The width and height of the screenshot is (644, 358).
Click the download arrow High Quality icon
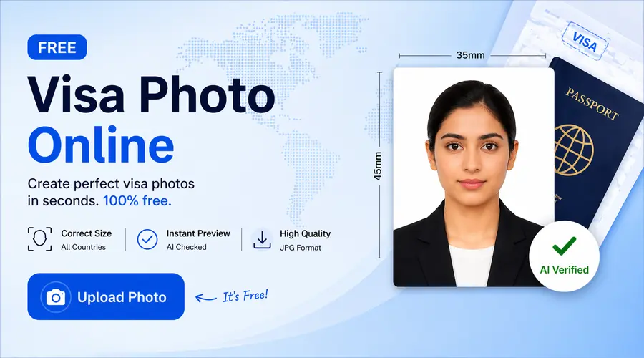click(262, 240)
